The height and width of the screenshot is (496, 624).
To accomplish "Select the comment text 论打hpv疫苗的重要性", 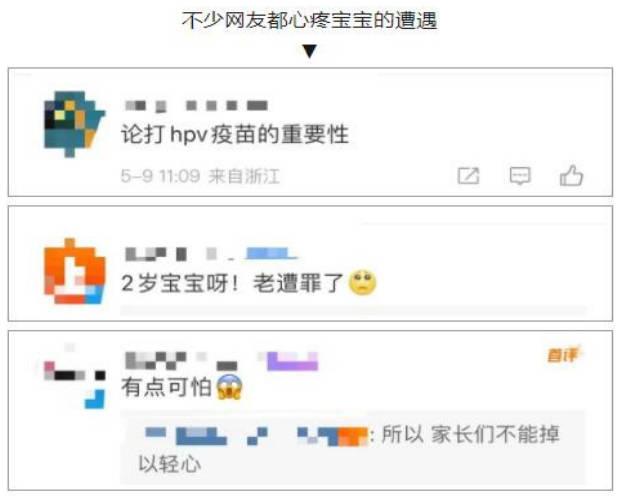I will [x=235, y=134].
